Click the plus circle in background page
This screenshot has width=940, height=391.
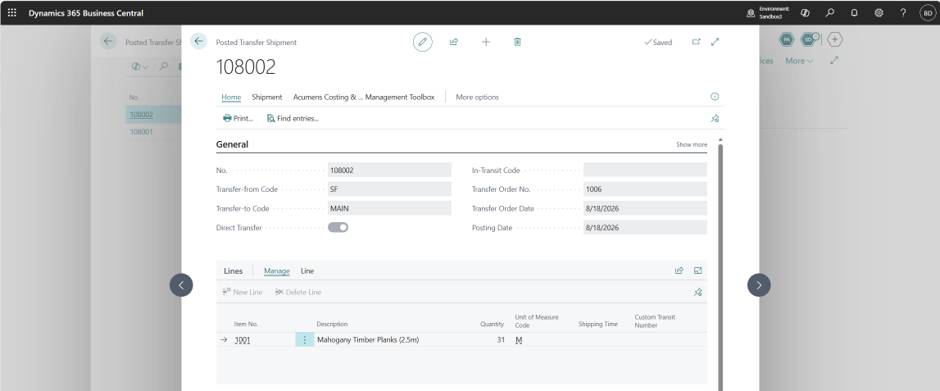coord(835,40)
